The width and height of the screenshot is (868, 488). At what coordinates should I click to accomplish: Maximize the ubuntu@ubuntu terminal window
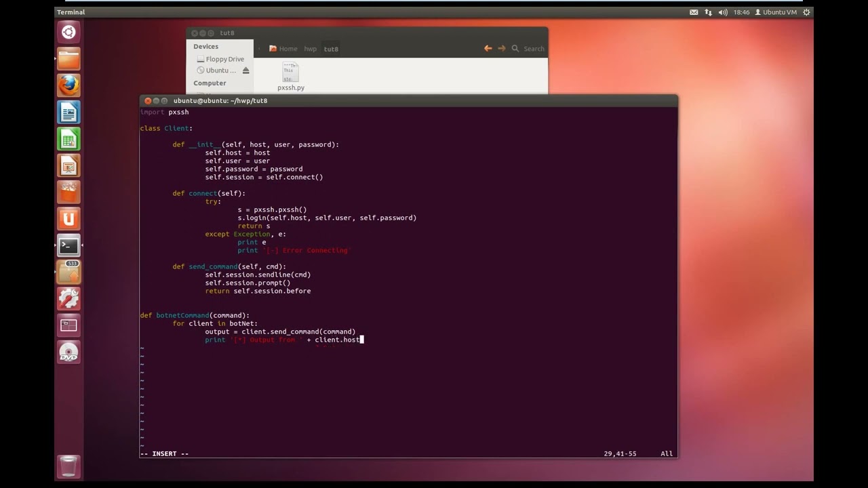pos(164,101)
